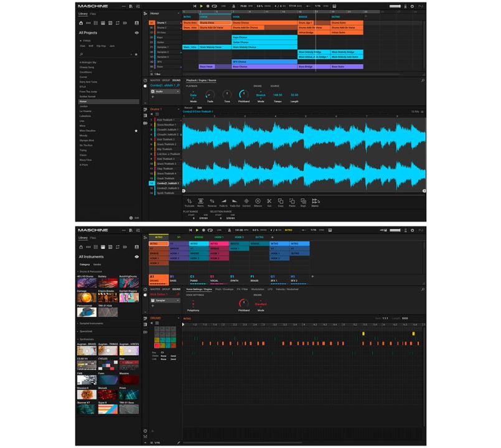Select the Lakeshore project in the list
Image resolution: width=501 pixels, height=448 pixels.
pyautogui.click(x=85, y=116)
